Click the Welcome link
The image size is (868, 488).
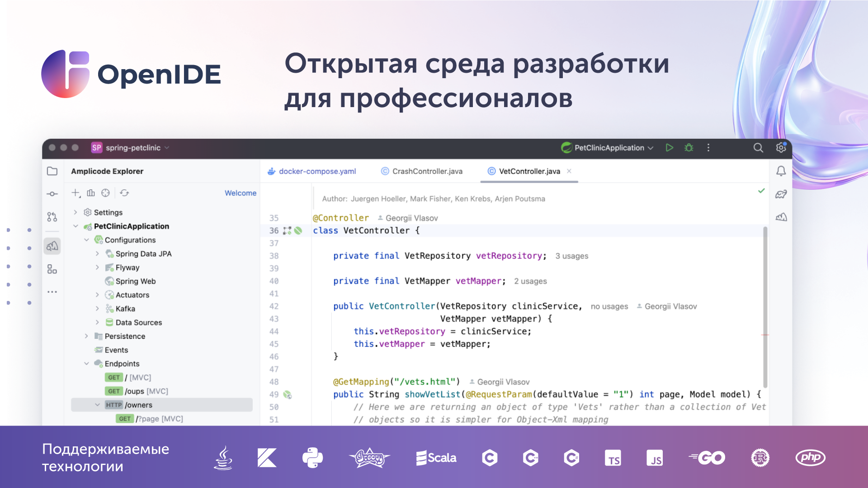pos(241,193)
